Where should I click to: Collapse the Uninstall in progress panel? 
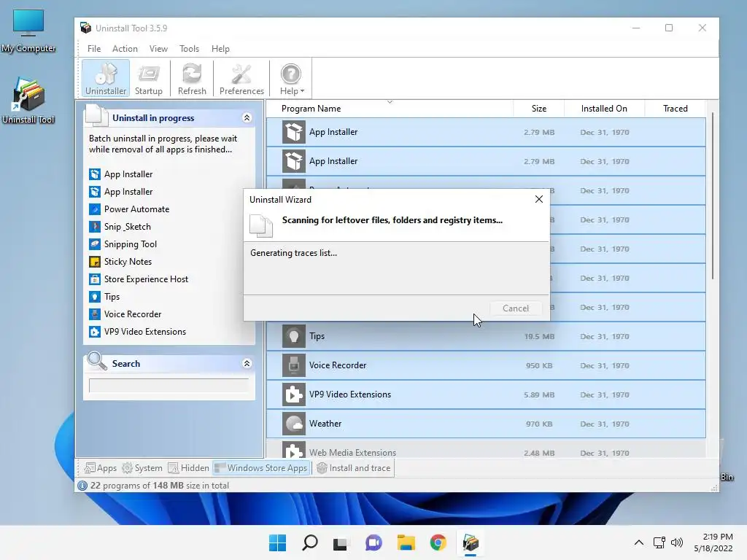tap(247, 117)
